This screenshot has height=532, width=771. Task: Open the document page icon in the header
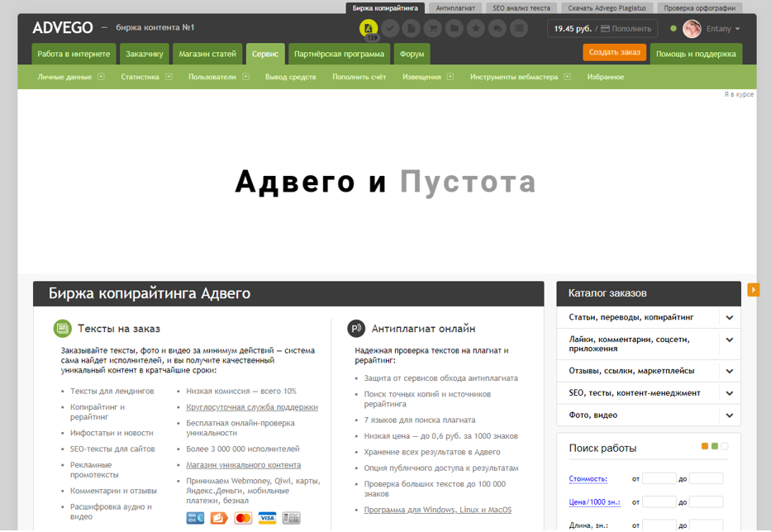coord(411,29)
